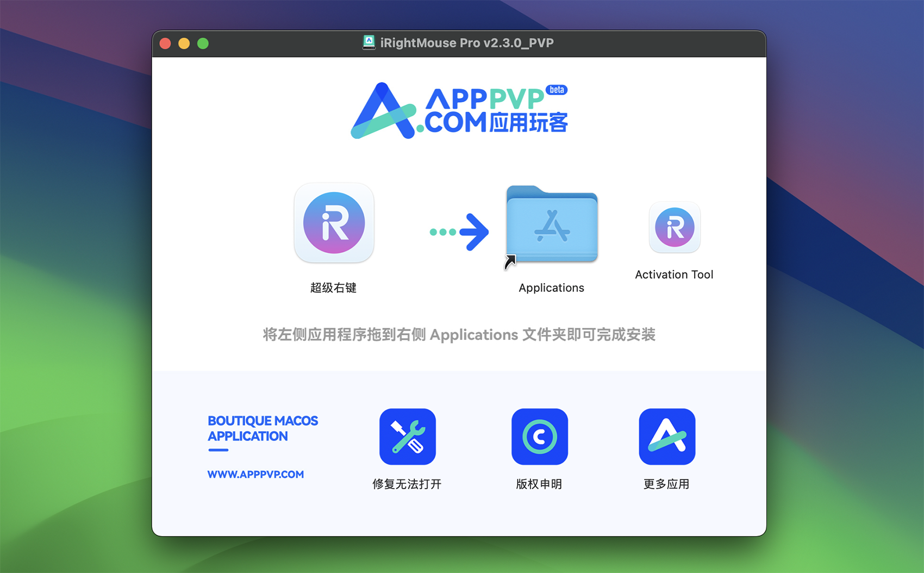This screenshot has width=924, height=573.
Task: Open the 更多应用 more apps icon
Action: [667, 437]
